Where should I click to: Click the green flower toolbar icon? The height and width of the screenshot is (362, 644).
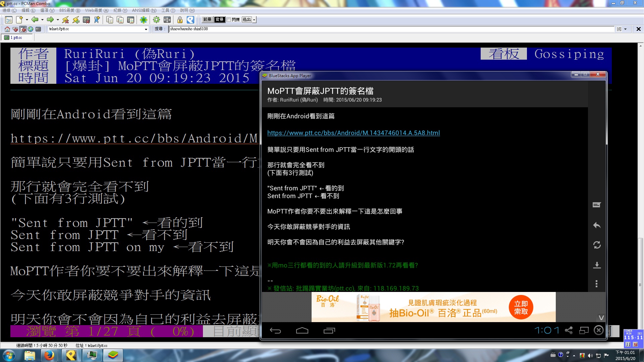coord(144,20)
